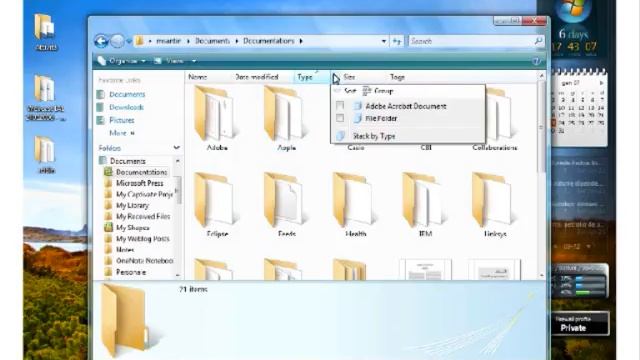Click the Refresh button by the address bar

tap(397, 41)
